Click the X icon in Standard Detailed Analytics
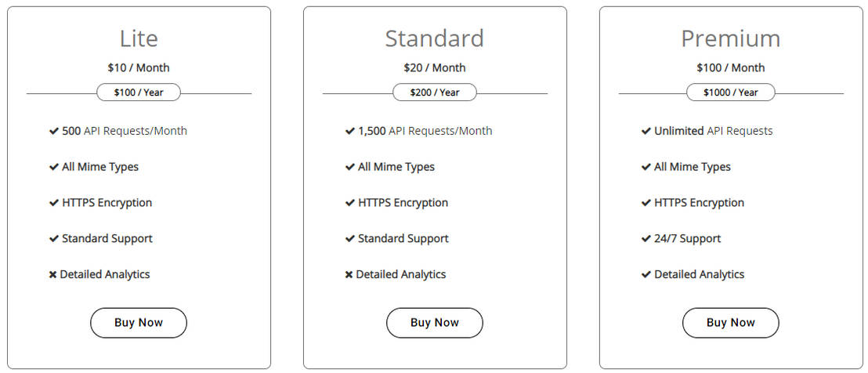This screenshot has height=373, width=868. 349,275
